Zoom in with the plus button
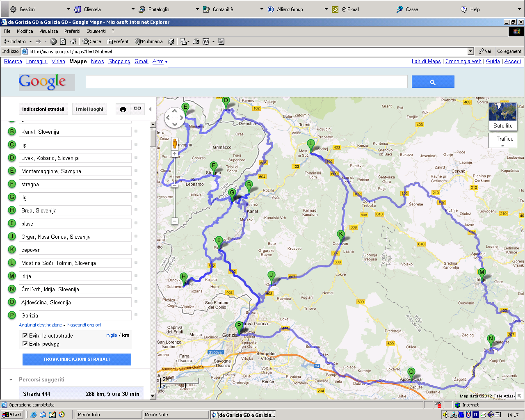The height and width of the screenshot is (420, 525). pos(175,154)
